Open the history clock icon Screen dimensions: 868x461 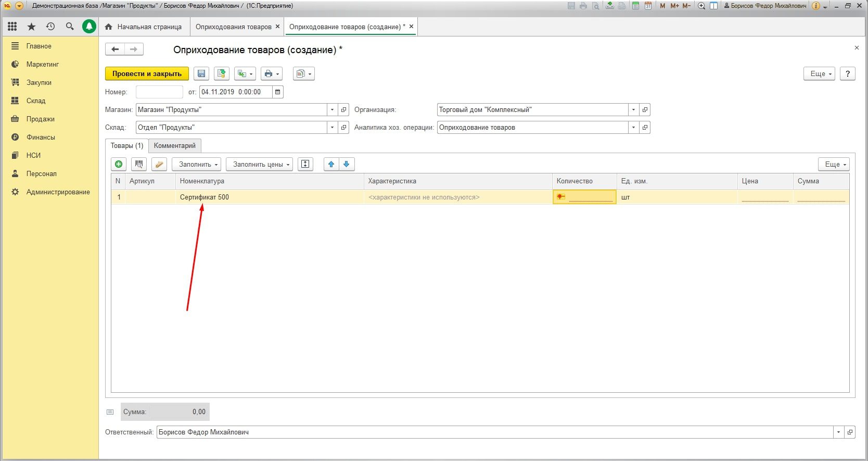click(x=50, y=27)
